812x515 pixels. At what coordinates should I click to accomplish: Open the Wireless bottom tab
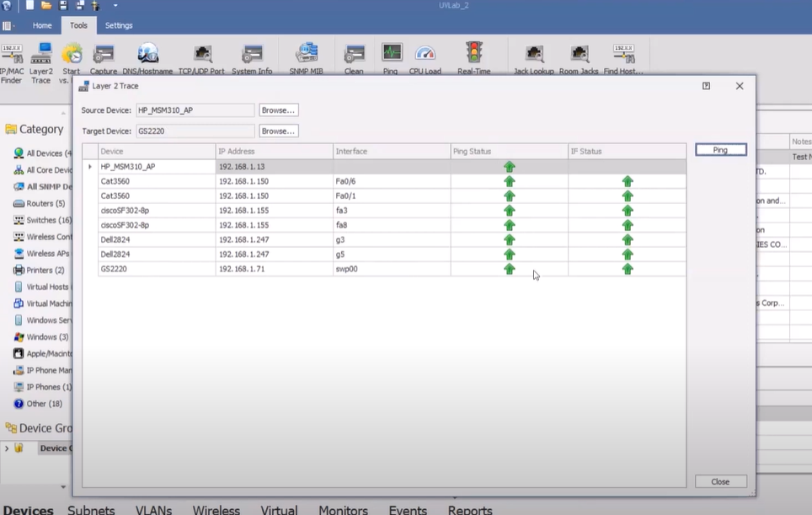tap(216, 509)
